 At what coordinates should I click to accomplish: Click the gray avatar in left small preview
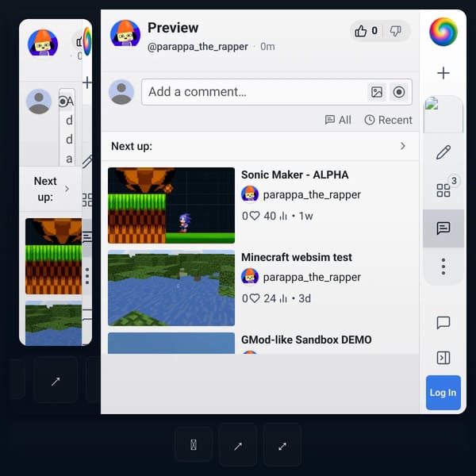click(39, 102)
